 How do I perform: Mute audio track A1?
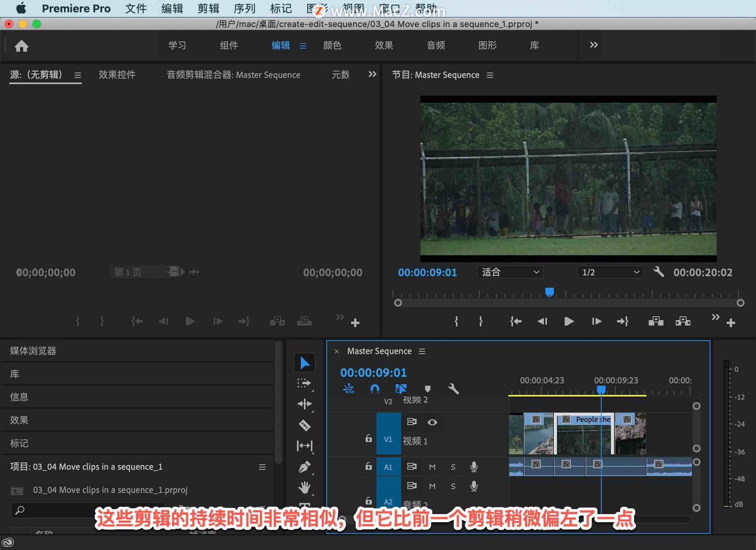point(432,467)
